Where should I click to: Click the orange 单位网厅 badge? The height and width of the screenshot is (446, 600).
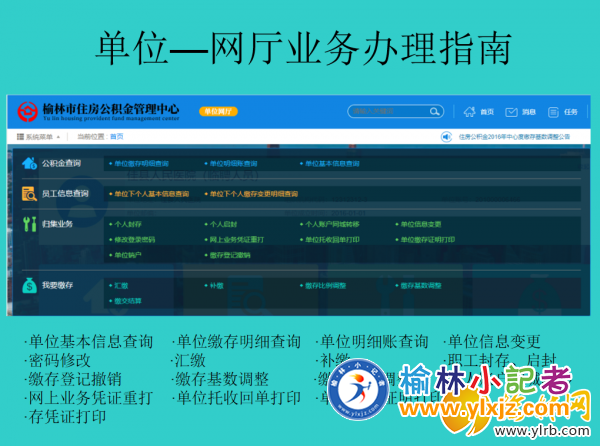pos(218,111)
